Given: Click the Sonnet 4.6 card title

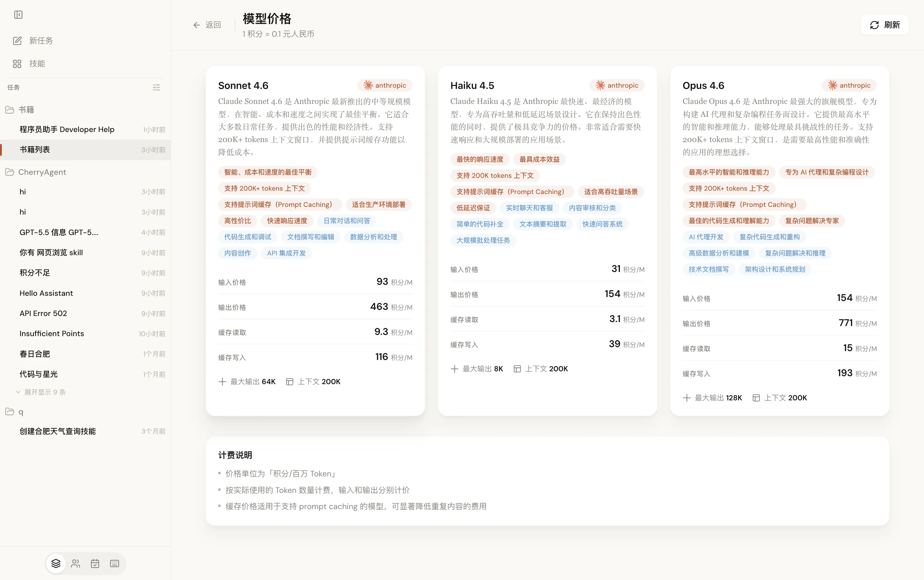Looking at the screenshot, I should [x=243, y=85].
